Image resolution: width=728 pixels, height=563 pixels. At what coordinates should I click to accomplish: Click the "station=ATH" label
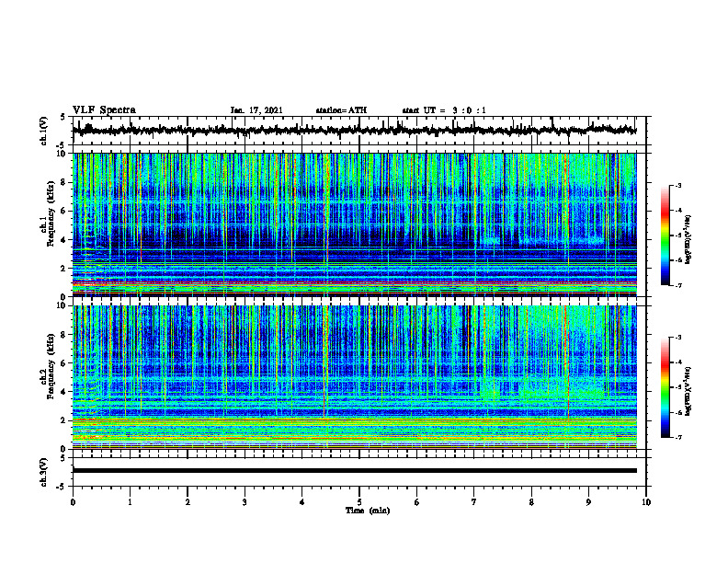(x=341, y=110)
